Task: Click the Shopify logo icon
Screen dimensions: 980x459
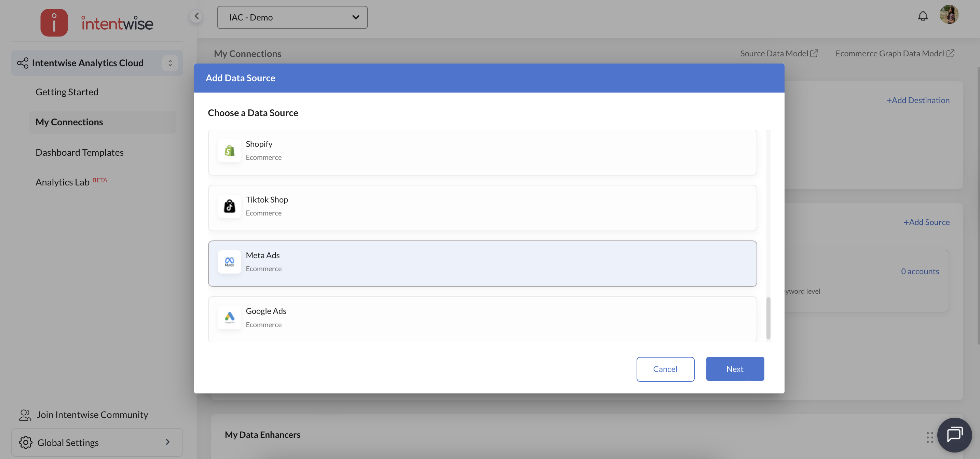Action: pos(229,151)
